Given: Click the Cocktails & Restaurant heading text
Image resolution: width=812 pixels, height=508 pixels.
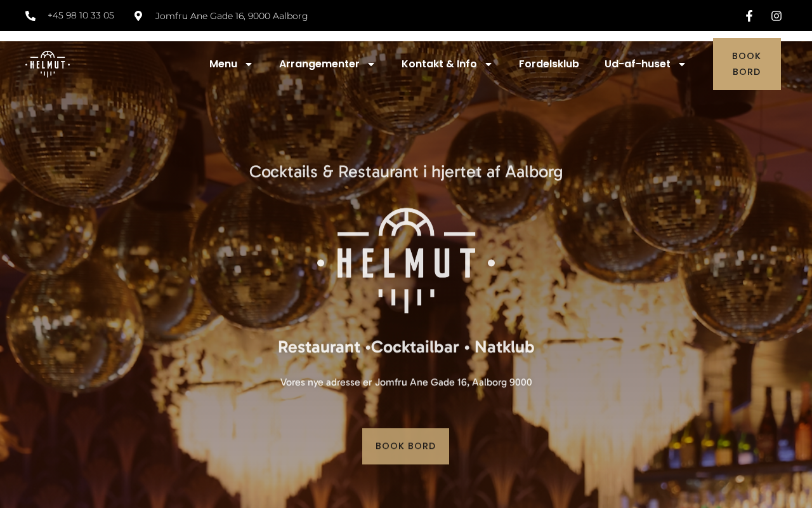Looking at the screenshot, I should pyautogui.click(x=406, y=171).
